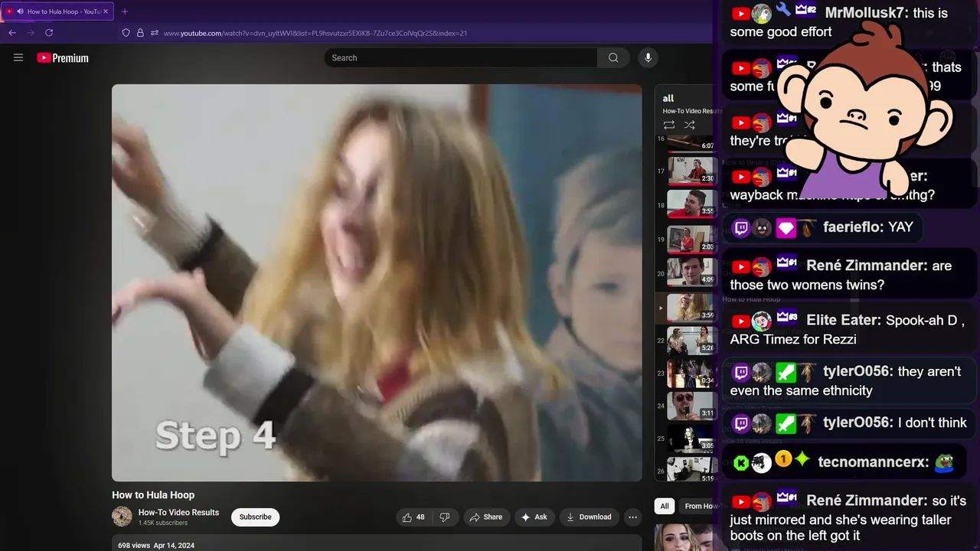Open the tracking protection shield icon
This screenshot has height=551, width=980.
(126, 33)
